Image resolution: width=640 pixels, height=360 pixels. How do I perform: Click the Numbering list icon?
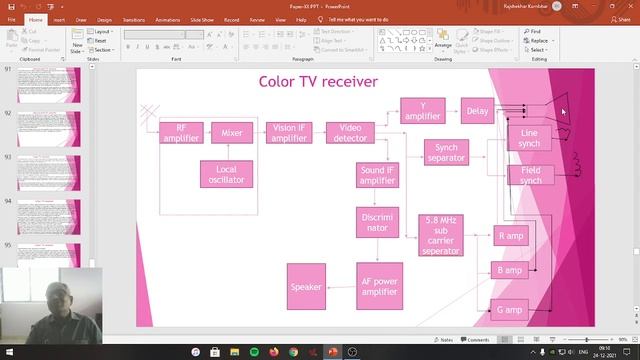263,35
